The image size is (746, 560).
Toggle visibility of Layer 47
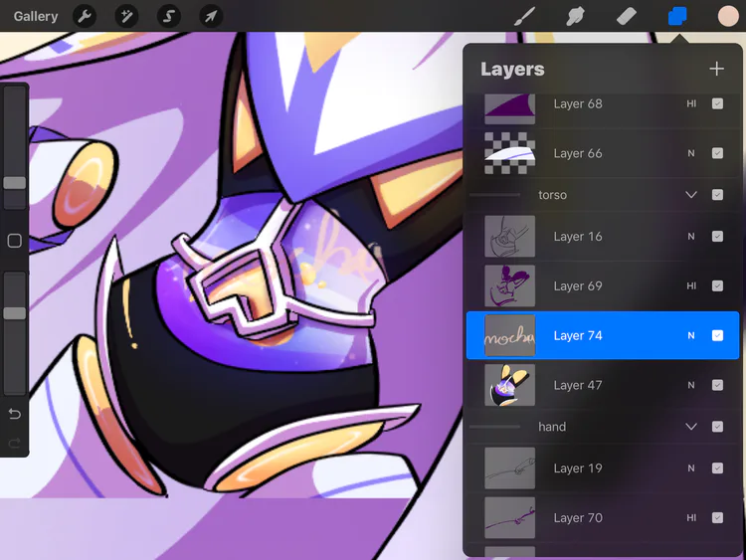click(717, 385)
